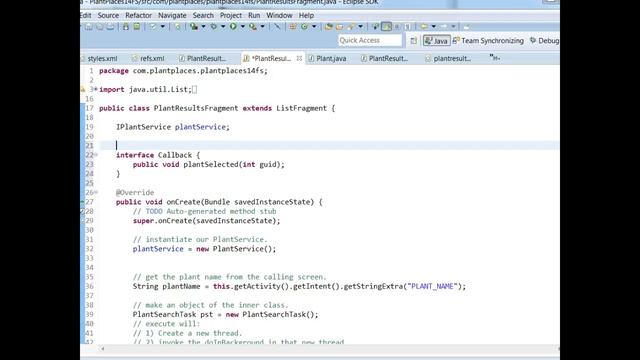Switch to the plantresult... layout tab

pyautogui.click(x=448, y=58)
